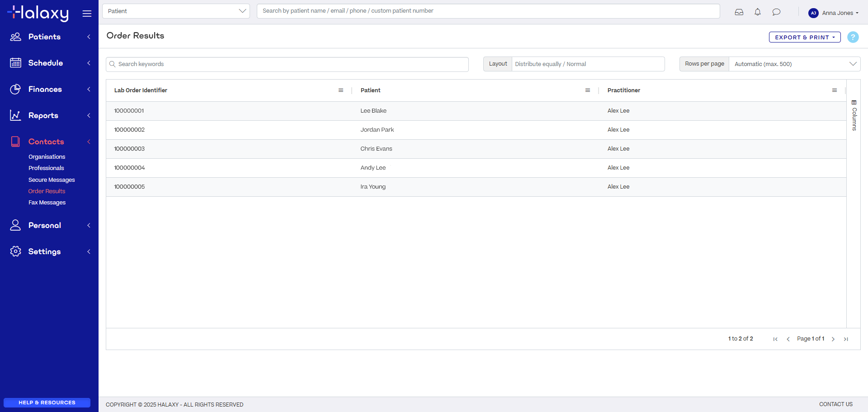This screenshot has height=412, width=868.
Task: Expand the Reports menu chevron
Action: point(89,115)
